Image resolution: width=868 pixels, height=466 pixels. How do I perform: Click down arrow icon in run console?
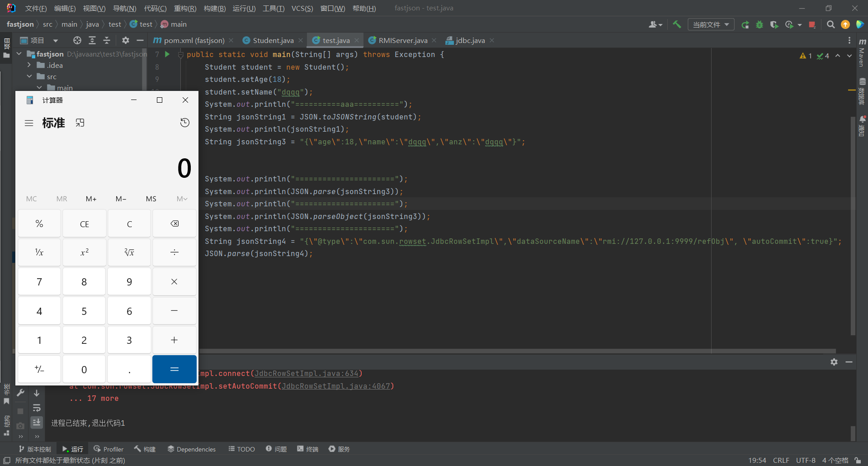(x=37, y=393)
